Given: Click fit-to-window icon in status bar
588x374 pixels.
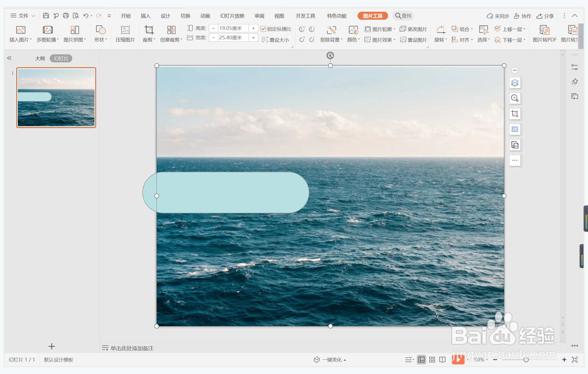Looking at the screenshot, I should click(575, 360).
